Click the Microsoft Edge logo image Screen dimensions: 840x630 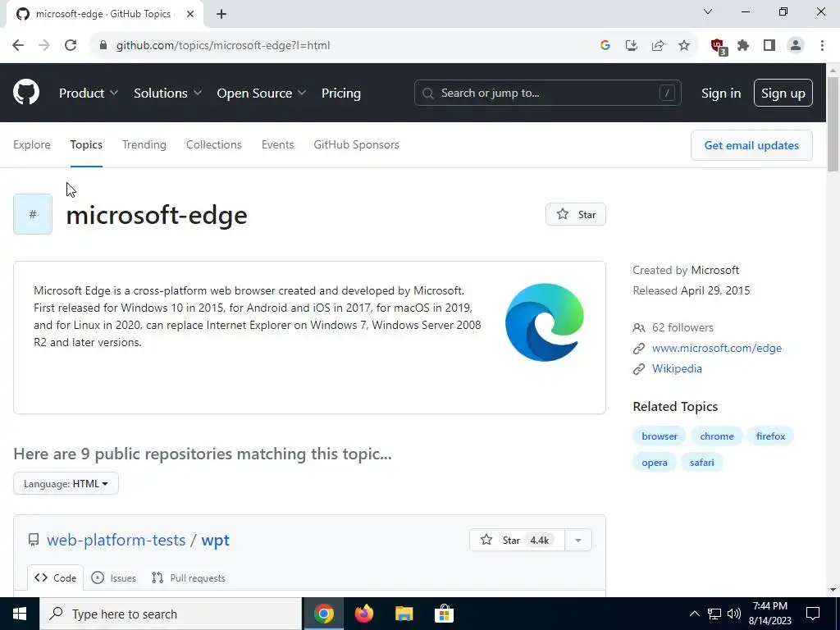[545, 322]
